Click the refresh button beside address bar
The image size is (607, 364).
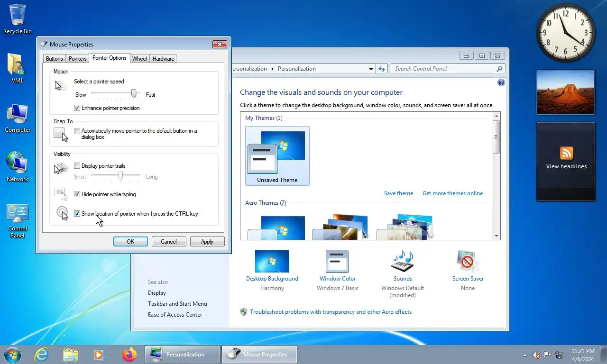coord(382,69)
